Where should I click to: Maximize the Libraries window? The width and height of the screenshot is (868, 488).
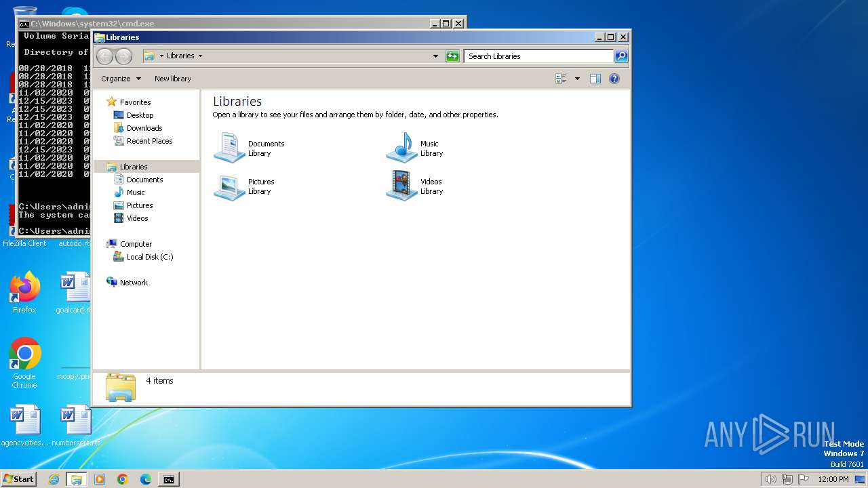(610, 37)
